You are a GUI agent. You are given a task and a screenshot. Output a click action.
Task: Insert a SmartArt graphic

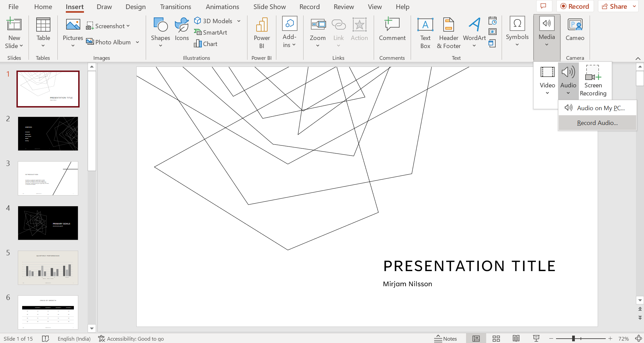pos(211,32)
